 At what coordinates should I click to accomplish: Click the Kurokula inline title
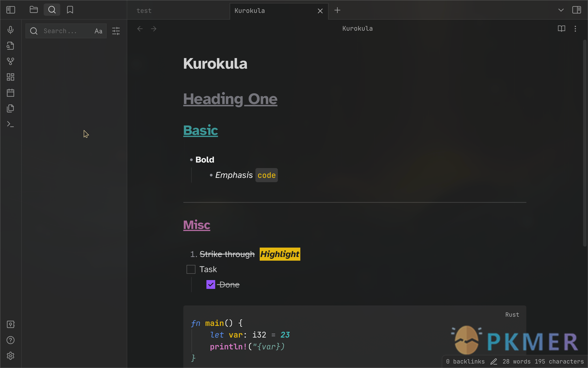(215, 64)
